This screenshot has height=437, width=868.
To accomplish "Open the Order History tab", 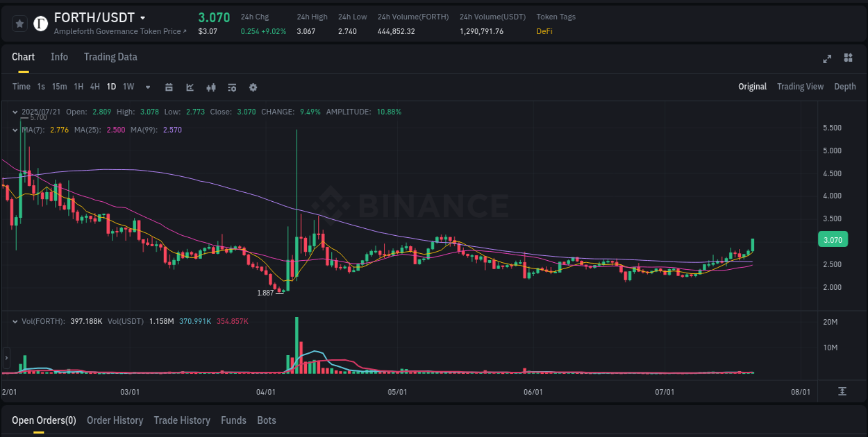I will (x=115, y=420).
